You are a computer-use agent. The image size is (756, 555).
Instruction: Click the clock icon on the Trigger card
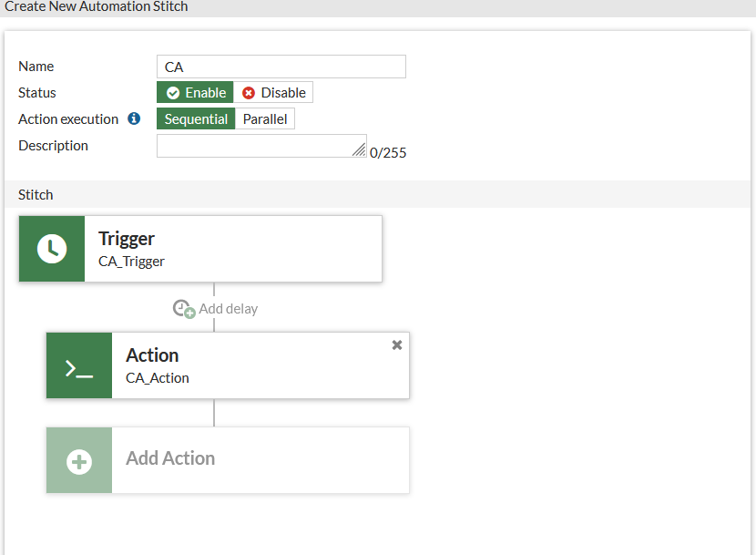pyautogui.click(x=52, y=249)
